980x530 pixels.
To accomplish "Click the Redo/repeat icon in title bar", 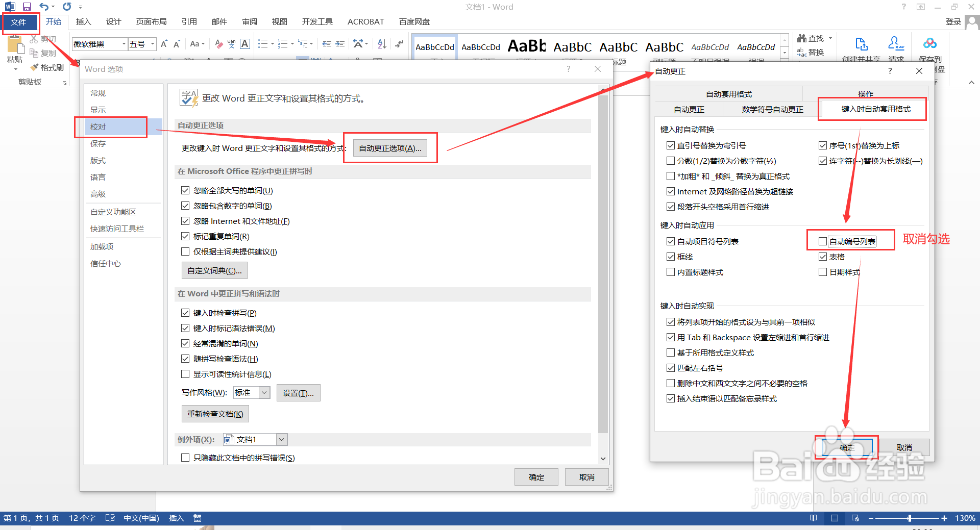I will (67, 7).
